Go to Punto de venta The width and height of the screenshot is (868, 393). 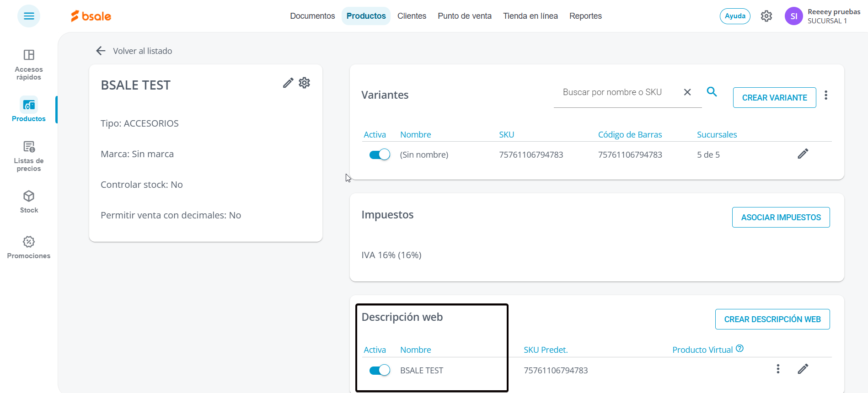pyautogui.click(x=465, y=16)
